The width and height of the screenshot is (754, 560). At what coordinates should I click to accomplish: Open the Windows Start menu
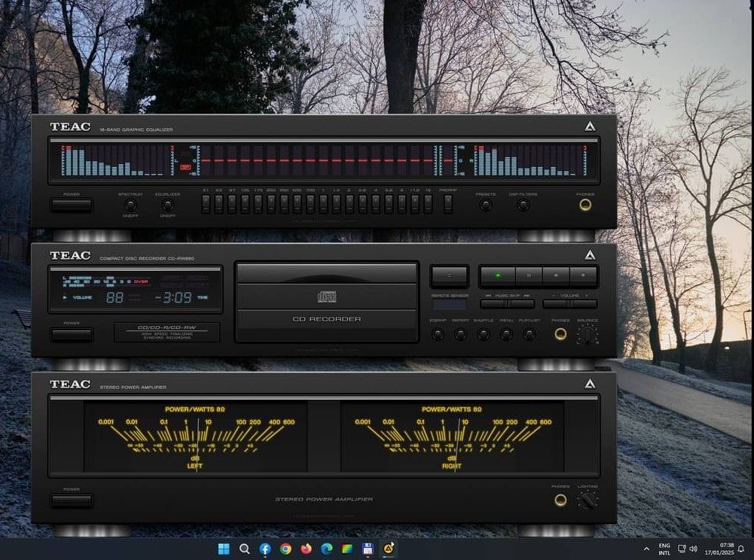(x=224, y=549)
